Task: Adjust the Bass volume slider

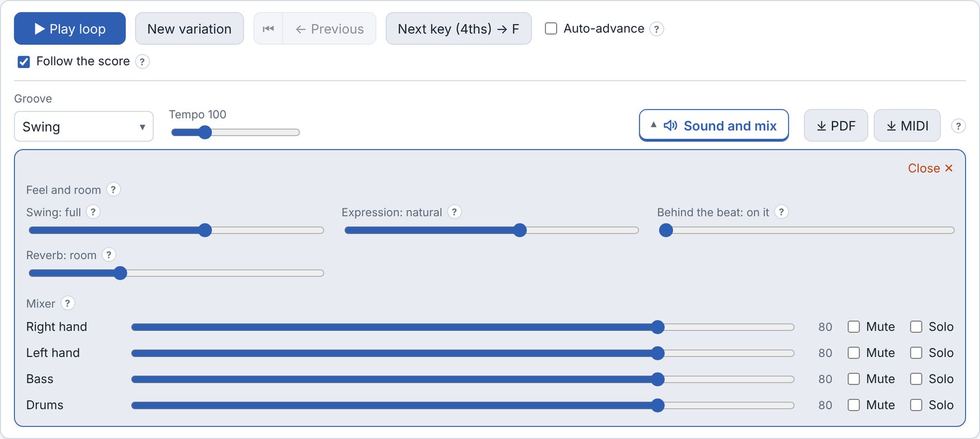Action: coord(462,380)
